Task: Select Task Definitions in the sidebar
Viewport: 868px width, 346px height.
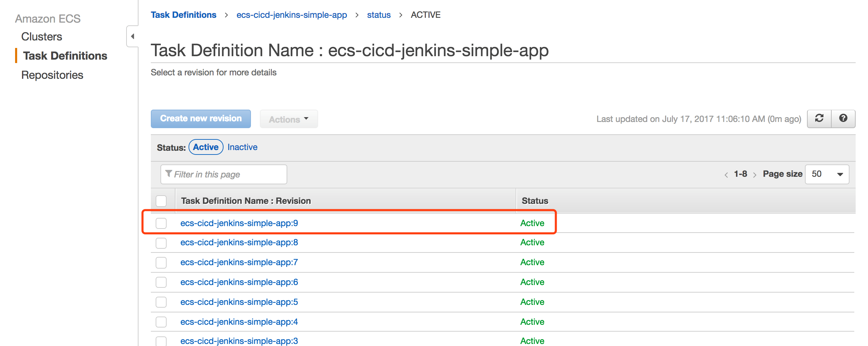Action: (x=65, y=56)
